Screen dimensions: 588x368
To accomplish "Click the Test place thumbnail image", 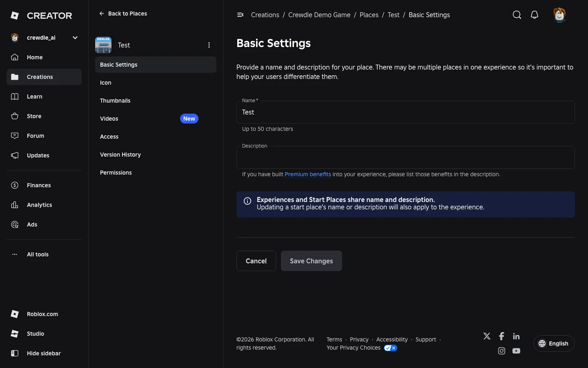I will click(x=103, y=45).
